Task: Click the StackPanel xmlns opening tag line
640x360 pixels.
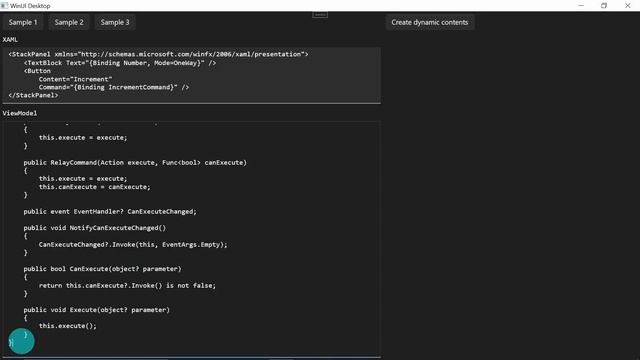Action: [x=158, y=54]
